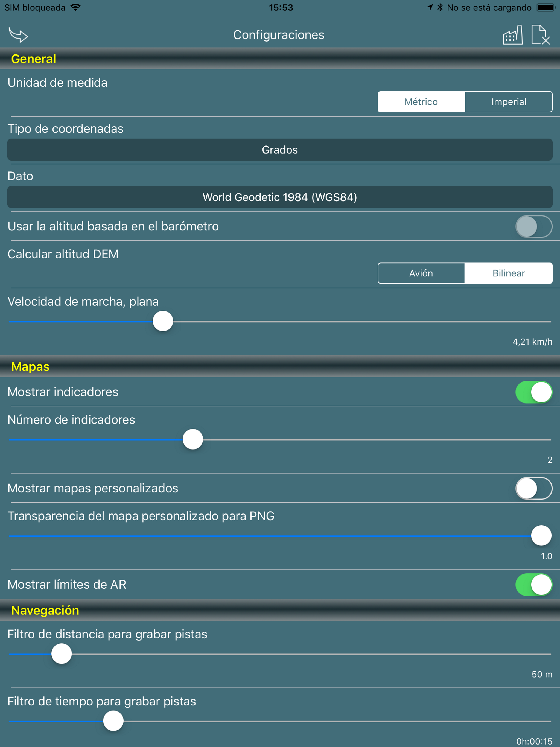The image size is (560, 747).
Task: Select the Métrico unit segment
Action: [x=421, y=102]
